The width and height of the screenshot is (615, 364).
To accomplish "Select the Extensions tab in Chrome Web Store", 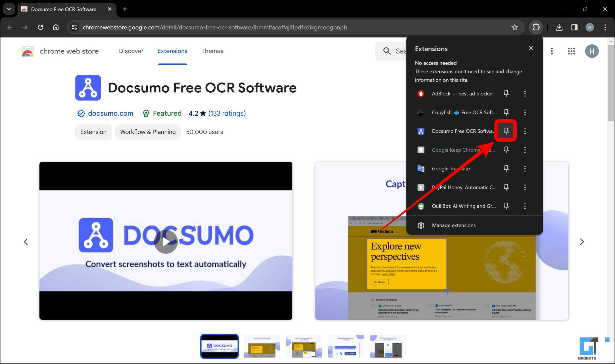I will pyautogui.click(x=173, y=51).
